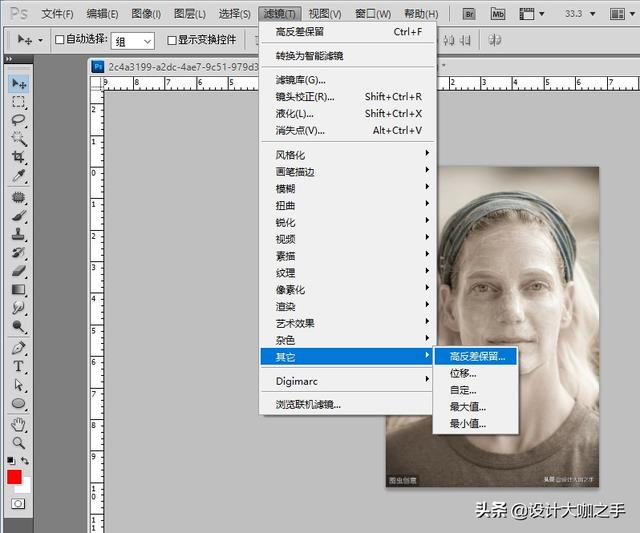Choose 自定... in the submenu

click(476, 390)
